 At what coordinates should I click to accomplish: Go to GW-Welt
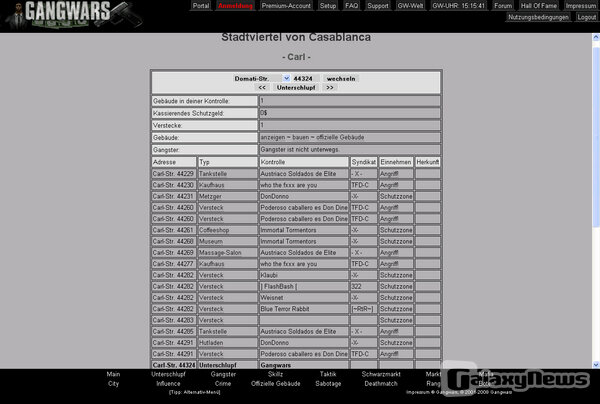(x=410, y=6)
